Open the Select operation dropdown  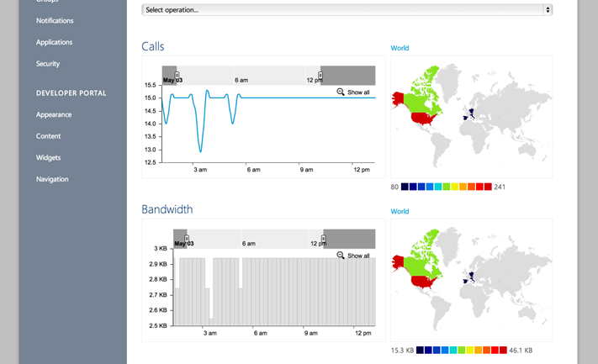pos(347,10)
